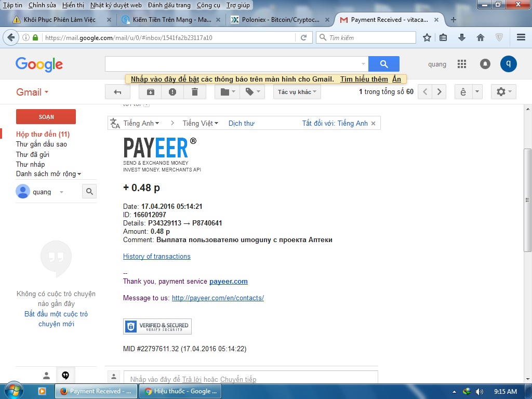Open 'Hộp thư đến (11)' inbox

coord(43,134)
